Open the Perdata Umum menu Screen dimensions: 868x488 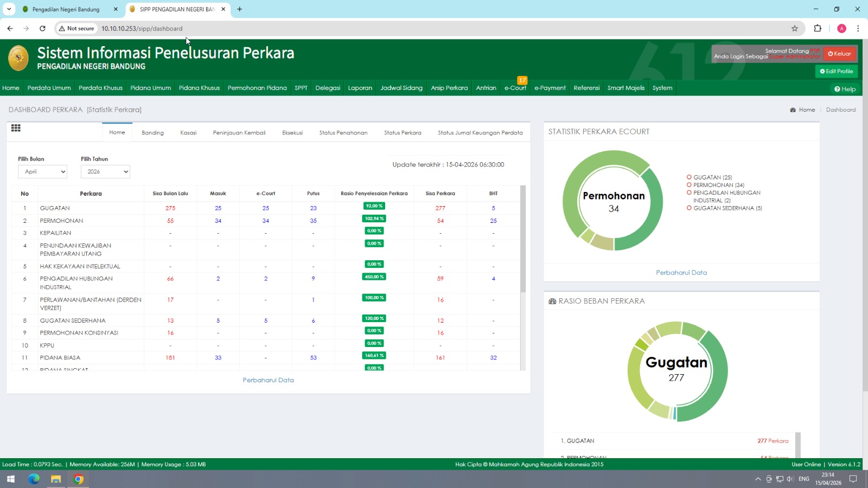49,88
